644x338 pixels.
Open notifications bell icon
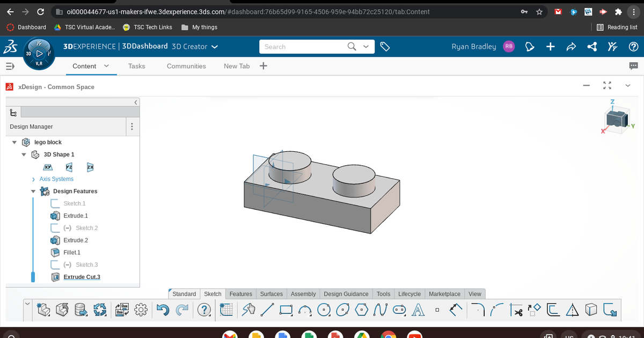point(530,47)
